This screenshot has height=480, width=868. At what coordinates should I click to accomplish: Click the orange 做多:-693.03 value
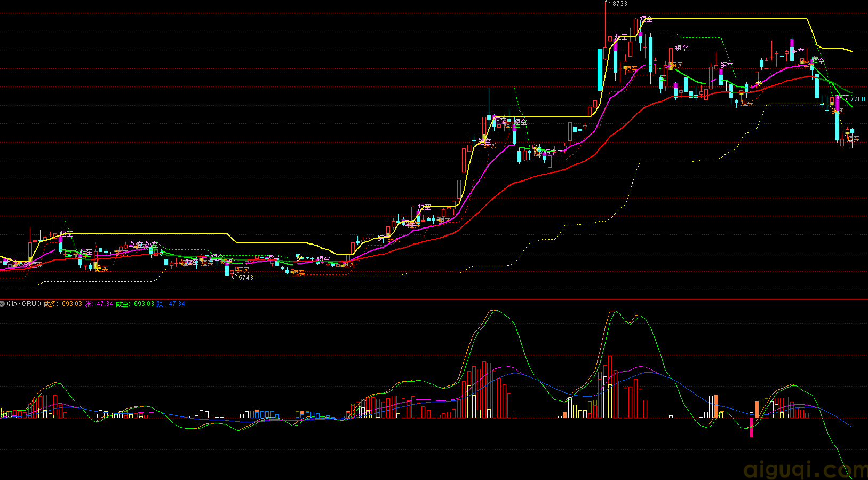(63, 304)
